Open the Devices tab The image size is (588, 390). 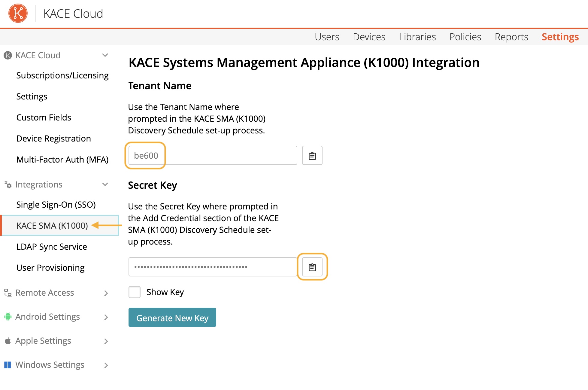369,37
